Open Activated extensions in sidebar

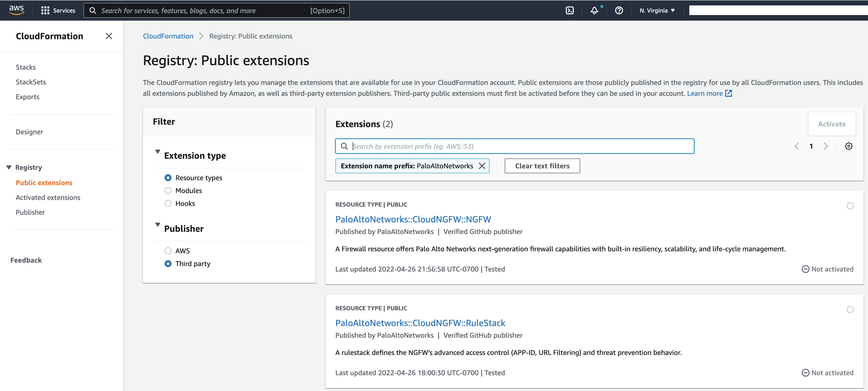48,197
